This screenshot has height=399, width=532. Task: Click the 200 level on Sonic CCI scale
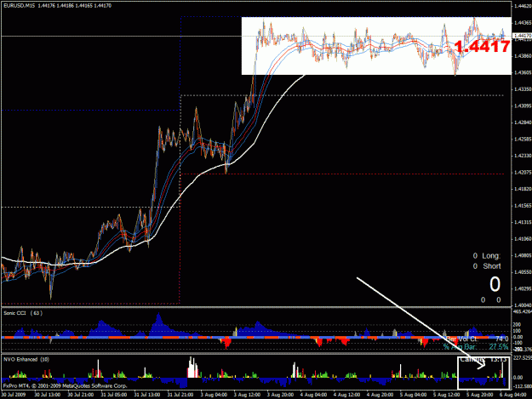[517, 325]
